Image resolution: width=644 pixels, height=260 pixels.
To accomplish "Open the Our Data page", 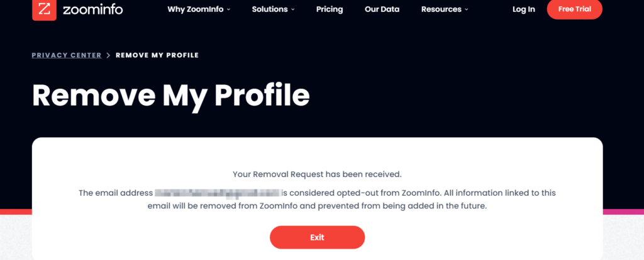I will pyautogui.click(x=382, y=9).
